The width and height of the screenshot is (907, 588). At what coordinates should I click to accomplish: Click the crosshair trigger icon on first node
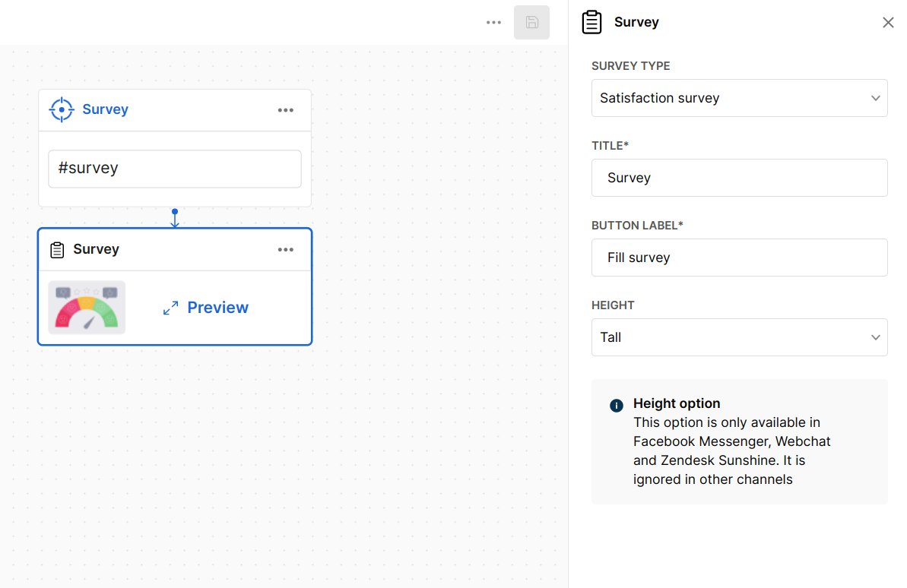62,109
